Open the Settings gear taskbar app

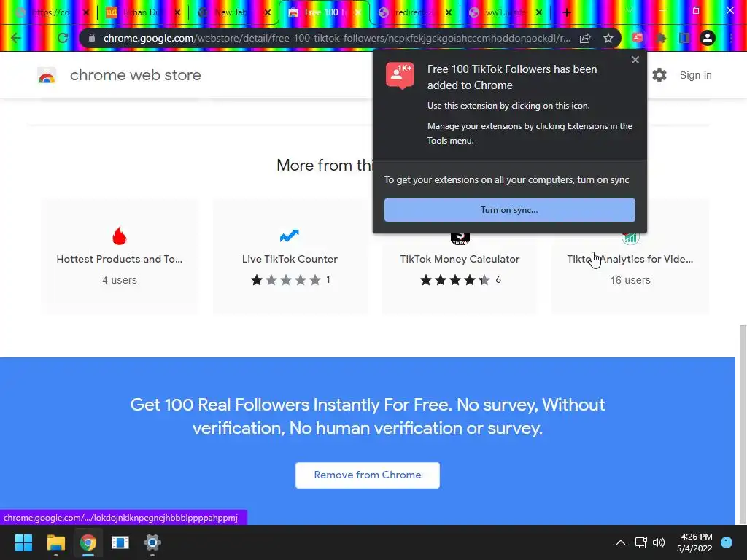pos(152,542)
